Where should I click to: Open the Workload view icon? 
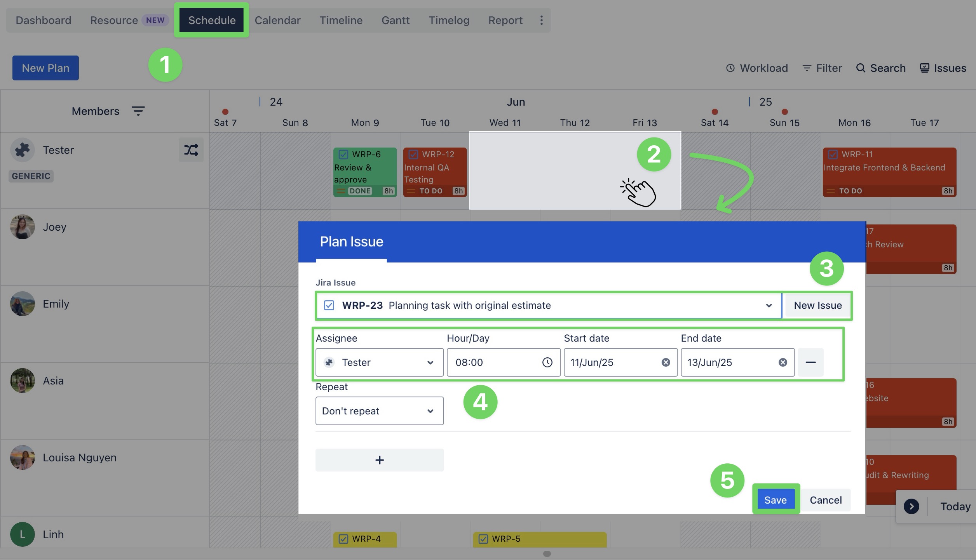click(730, 68)
